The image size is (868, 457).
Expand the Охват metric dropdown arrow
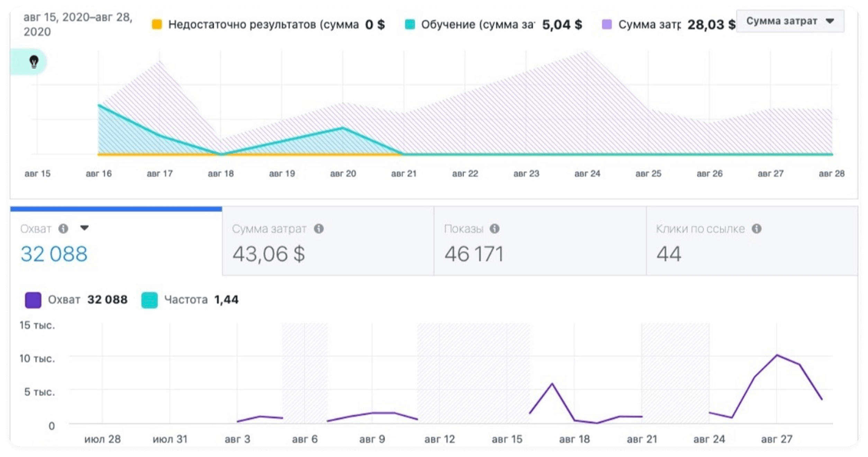coord(84,228)
